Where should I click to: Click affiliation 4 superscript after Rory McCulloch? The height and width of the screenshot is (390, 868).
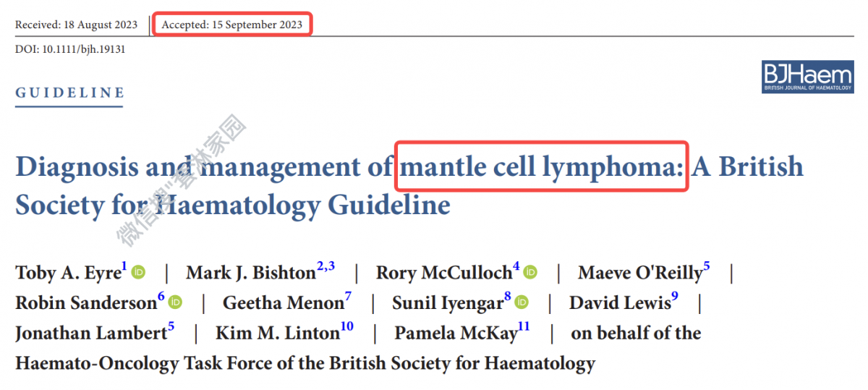[516, 267]
